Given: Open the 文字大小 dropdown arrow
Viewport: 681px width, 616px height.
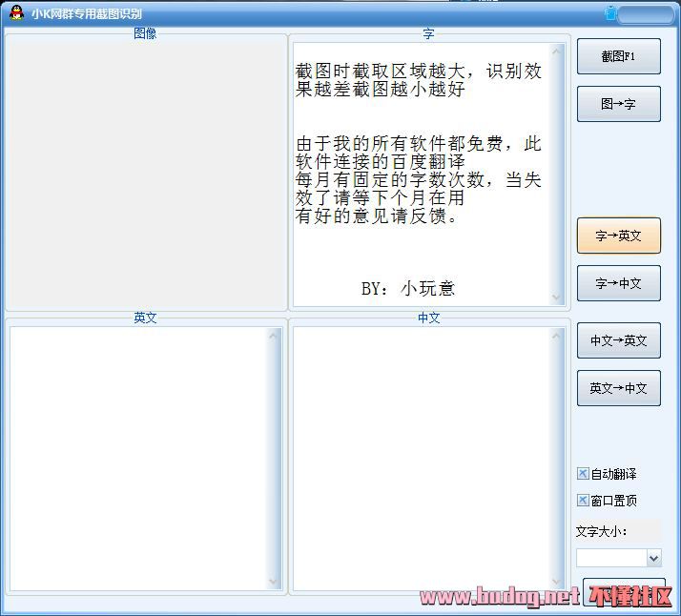Looking at the screenshot, I should 653,558.
